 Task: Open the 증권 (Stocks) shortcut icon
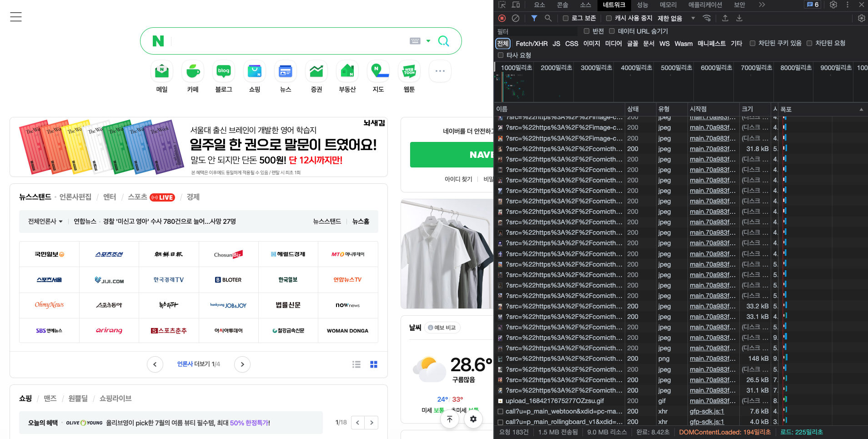(316, 71)
